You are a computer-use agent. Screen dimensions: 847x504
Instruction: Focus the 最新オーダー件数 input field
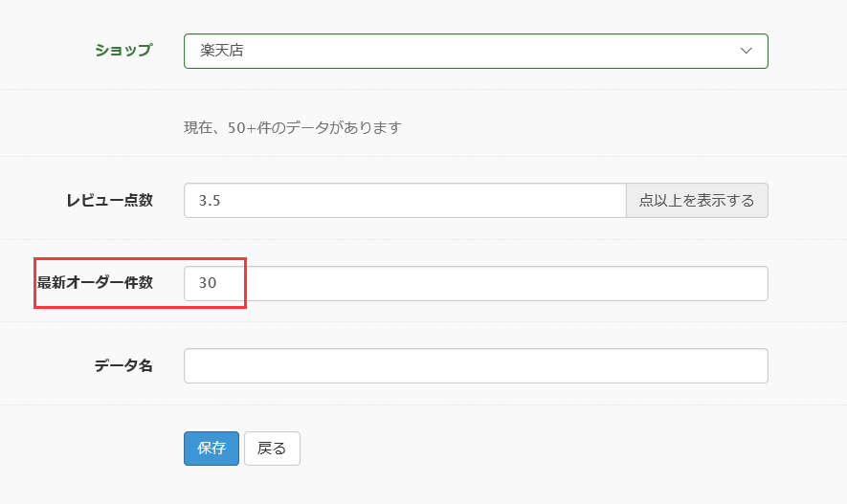tap(476, 283)
